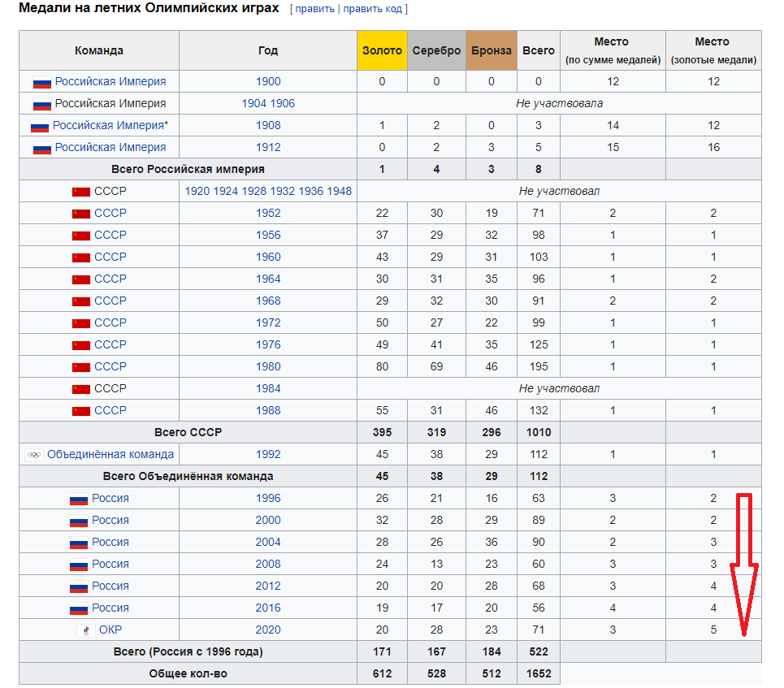This screenshot has width=784, height=688.
Task: Open the 2004 Olympics year link
Action: pos(268,543)
